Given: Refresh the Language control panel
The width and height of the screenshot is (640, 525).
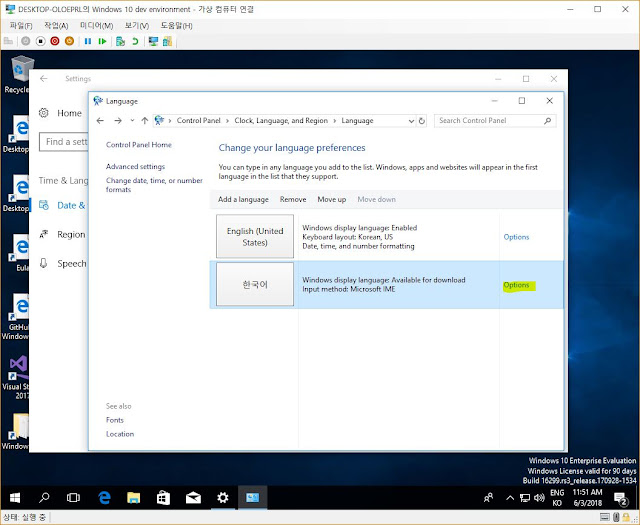Looking at the screenshot, I should pyautogui.click(x=422, y=121).
